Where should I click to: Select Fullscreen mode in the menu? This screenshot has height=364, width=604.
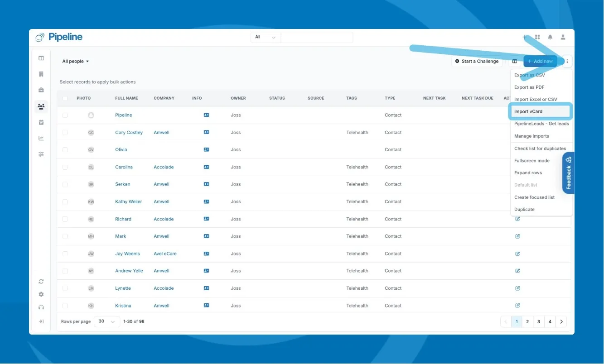coord(532,161)
